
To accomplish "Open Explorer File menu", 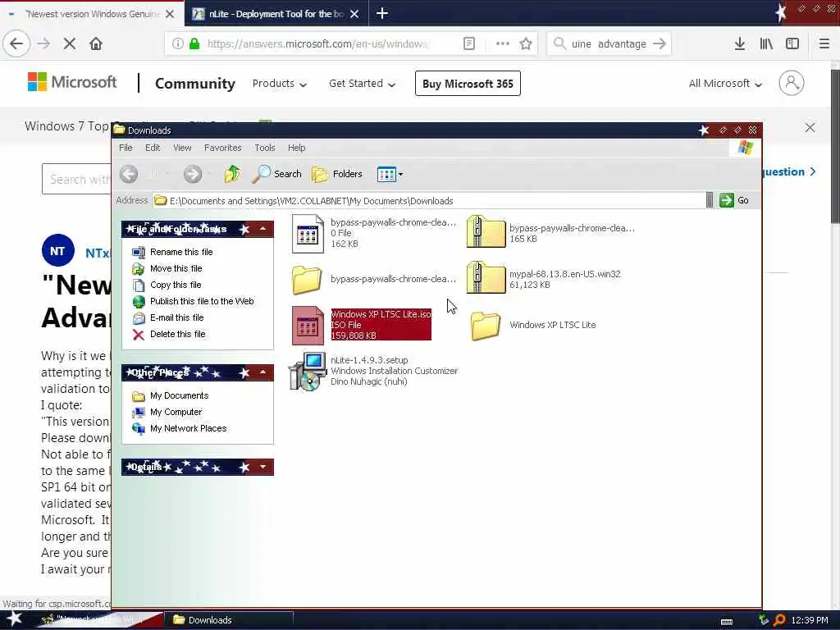I will [x=126, y=148].
